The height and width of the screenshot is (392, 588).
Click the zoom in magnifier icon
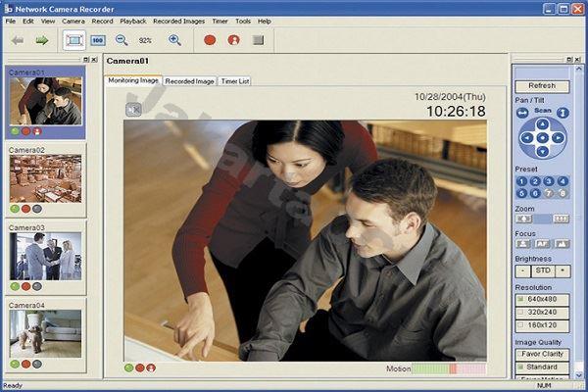174,40
